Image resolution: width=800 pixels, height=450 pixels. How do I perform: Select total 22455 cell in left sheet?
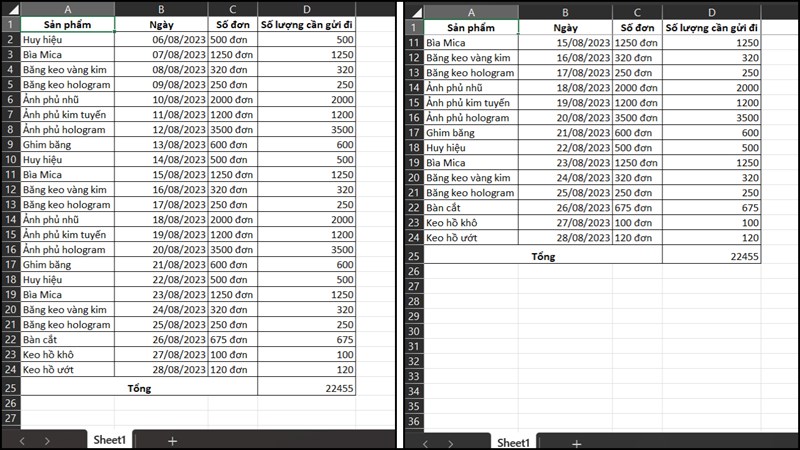307,388
